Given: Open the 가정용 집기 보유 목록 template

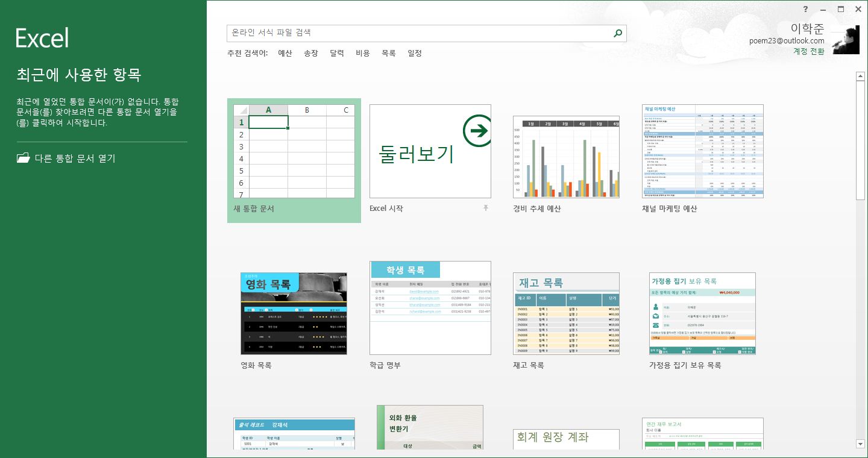Looking at the screenshot, I should point(703,313).
